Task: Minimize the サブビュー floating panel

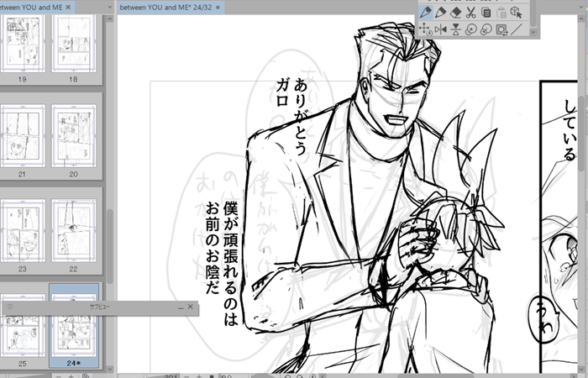Action: point(181,307)
